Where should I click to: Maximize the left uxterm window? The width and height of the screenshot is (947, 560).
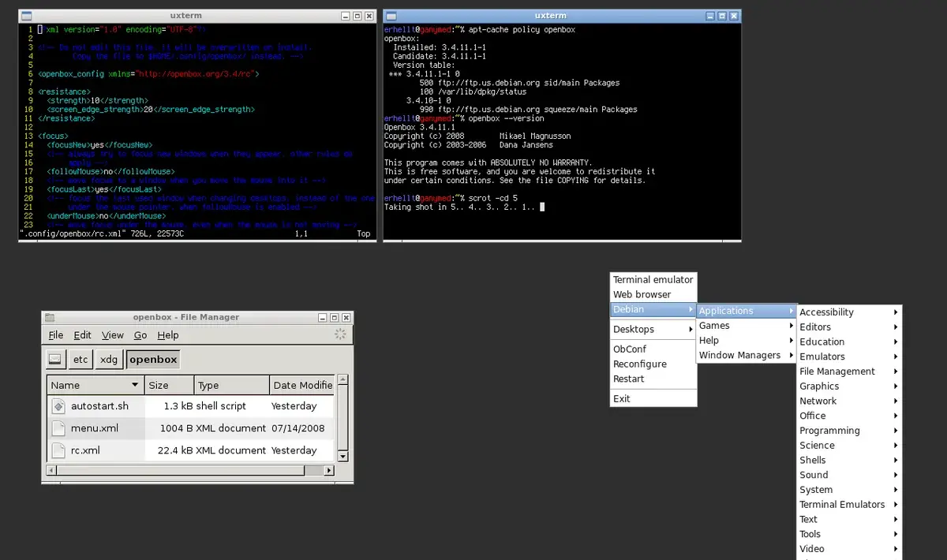coord(357,16)
